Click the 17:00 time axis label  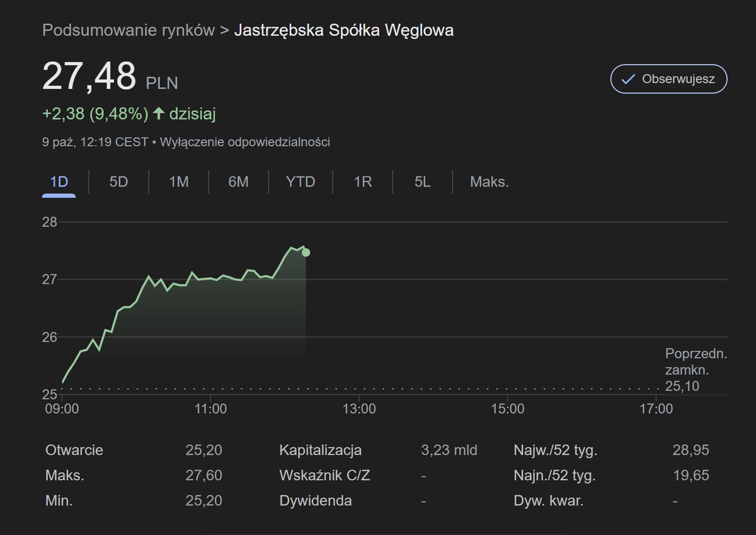[656, 409]
